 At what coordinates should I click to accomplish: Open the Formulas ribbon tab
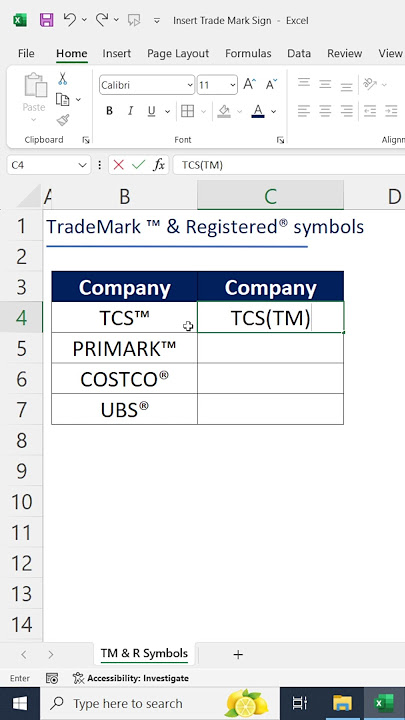(x=248, y=53)
